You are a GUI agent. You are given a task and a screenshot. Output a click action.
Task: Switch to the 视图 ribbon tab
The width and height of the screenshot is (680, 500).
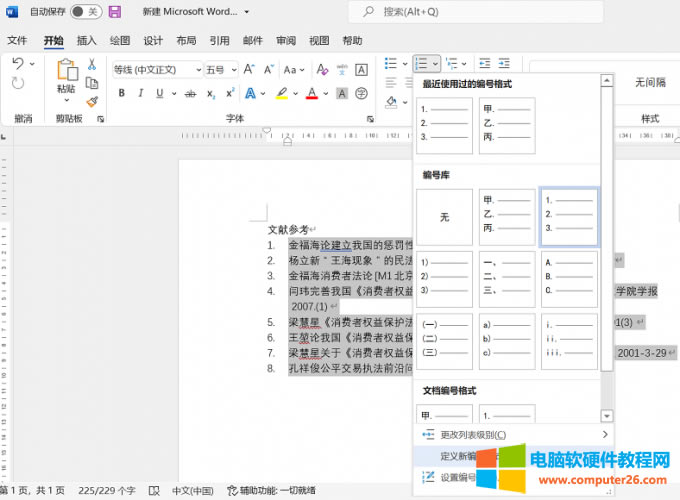tap(319, 41)
